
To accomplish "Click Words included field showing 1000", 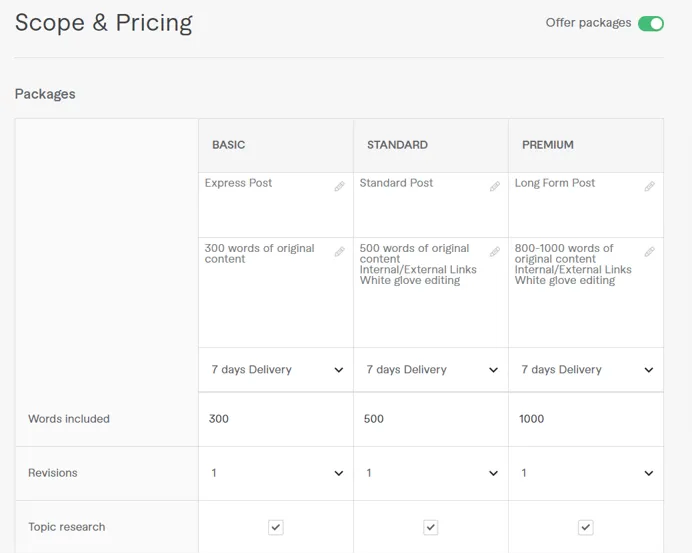I will [x=586, y=419].
